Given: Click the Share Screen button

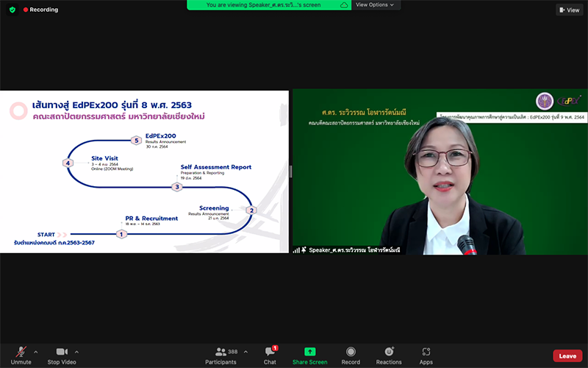Looking at the screenshot, I should [x=309, y=355].
